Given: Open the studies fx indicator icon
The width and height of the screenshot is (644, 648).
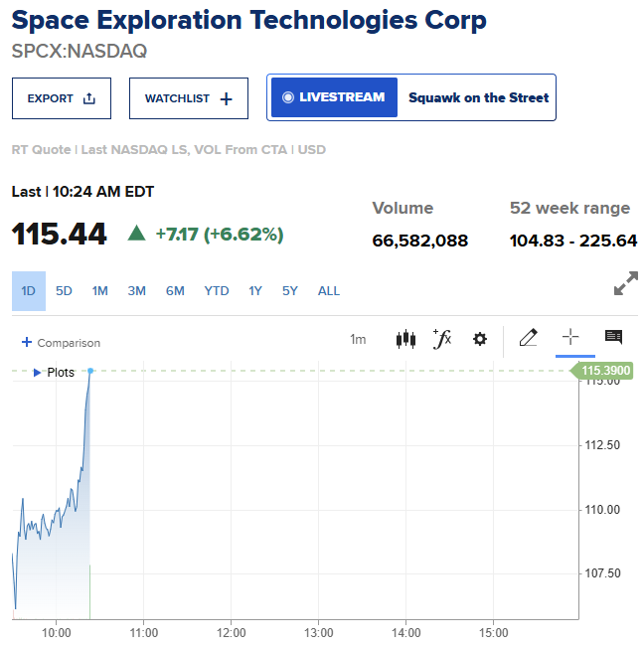Looking at the screenshot, I should (x=442, y=339).
